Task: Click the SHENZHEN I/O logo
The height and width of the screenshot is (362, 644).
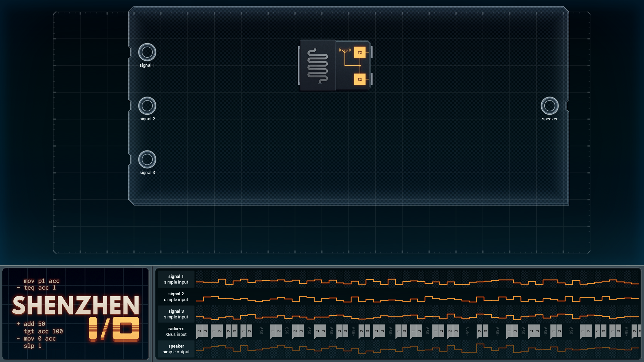Action: [76, 317]
